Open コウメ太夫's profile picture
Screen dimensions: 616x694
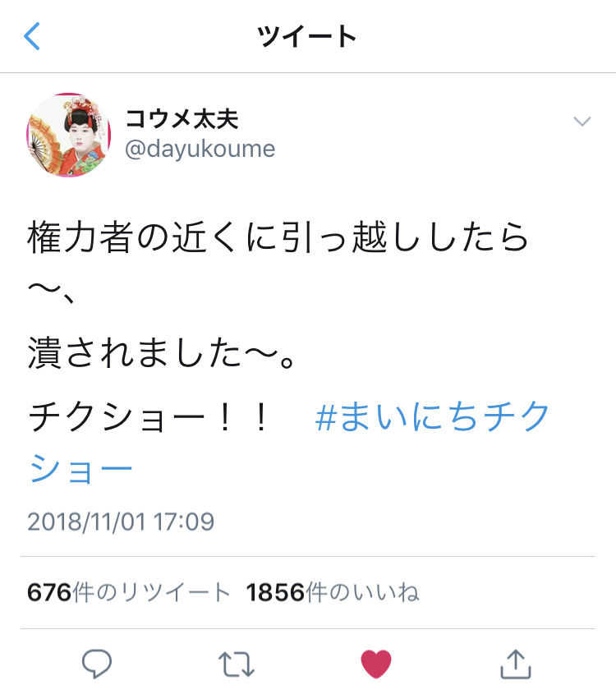69,135
